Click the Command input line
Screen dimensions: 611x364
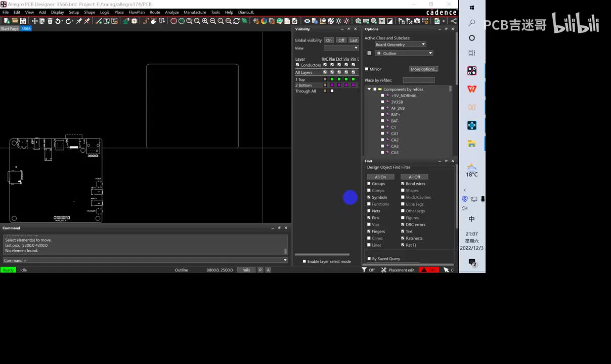point(145,260)
